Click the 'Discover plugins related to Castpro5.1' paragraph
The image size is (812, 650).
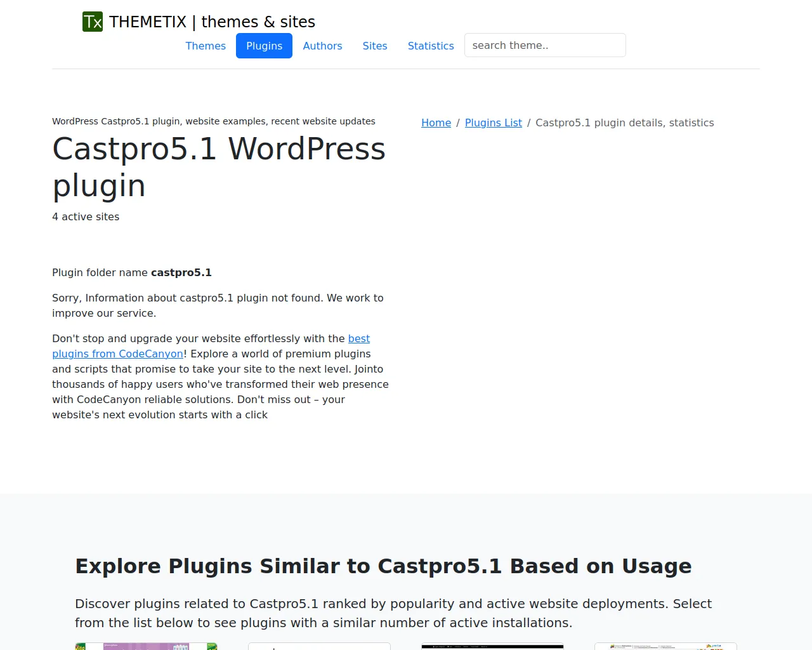tap(393, 613)
